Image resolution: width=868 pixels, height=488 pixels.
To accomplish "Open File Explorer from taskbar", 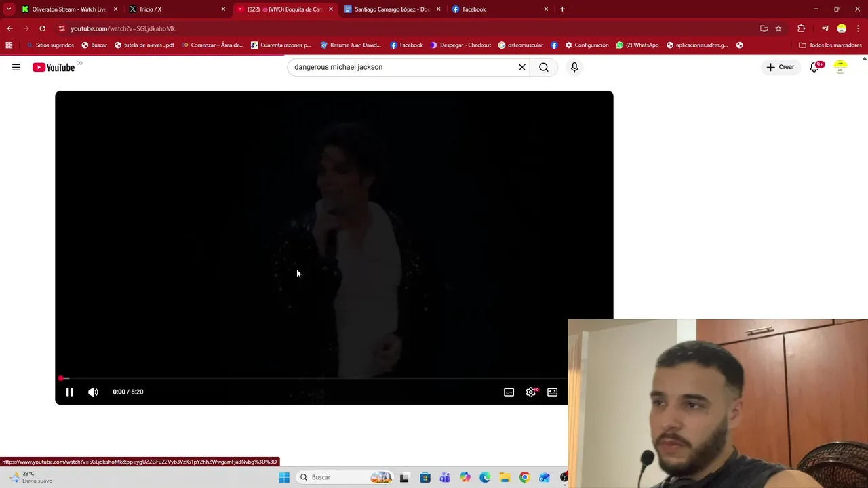I will click(505, 477).
